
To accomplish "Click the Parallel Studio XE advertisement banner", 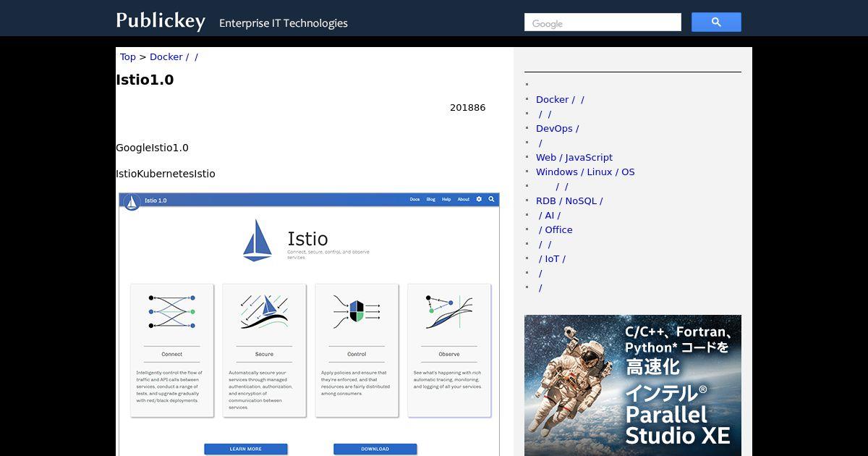I will click(633, 385).
